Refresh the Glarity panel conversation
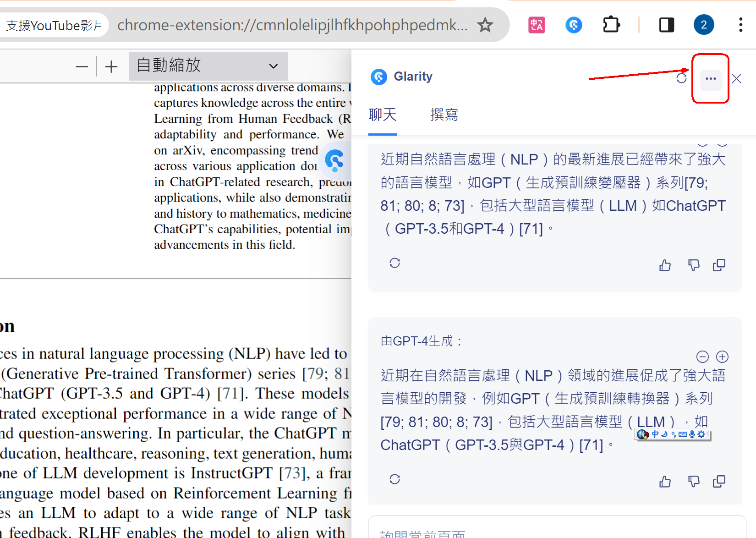This screenshot has width=756, height=538. pyautogui.click(x=681, y=78)
